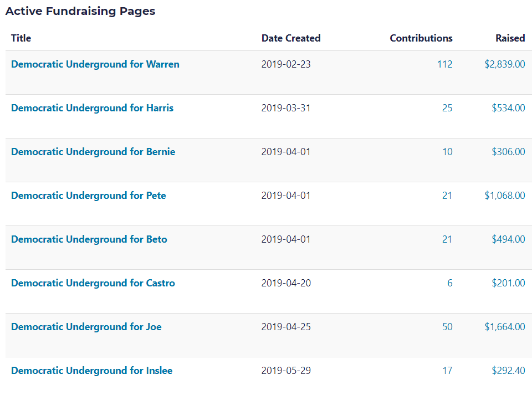Open Democratic Underground for Joe page

[x=86, y=327]
